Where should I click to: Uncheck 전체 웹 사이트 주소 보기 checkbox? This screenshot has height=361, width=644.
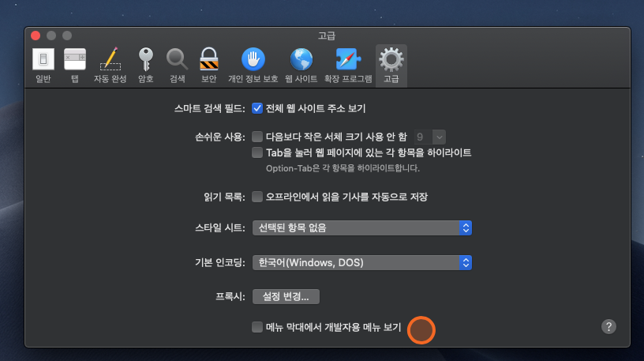[257, 108]
